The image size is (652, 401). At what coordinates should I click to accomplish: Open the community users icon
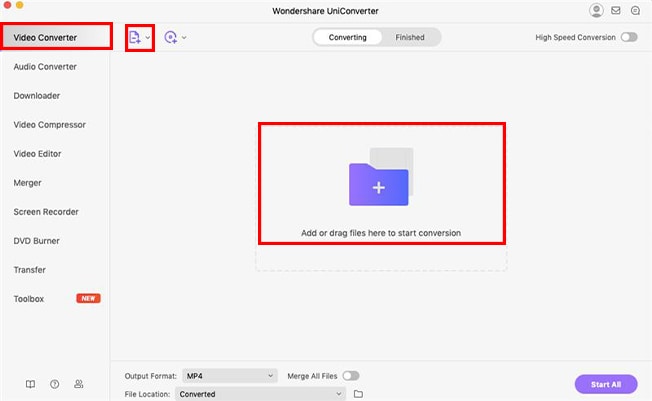point(79,384)
